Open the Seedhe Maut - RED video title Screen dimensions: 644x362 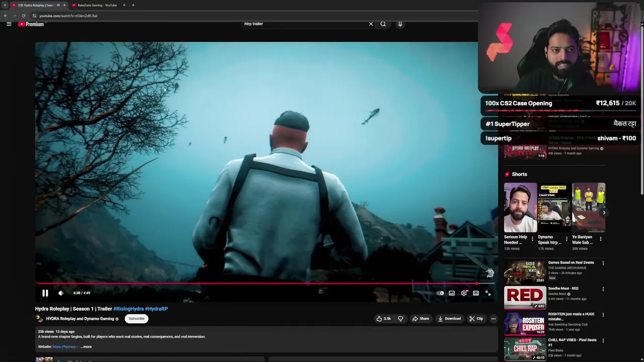click(x=563, y=289)
